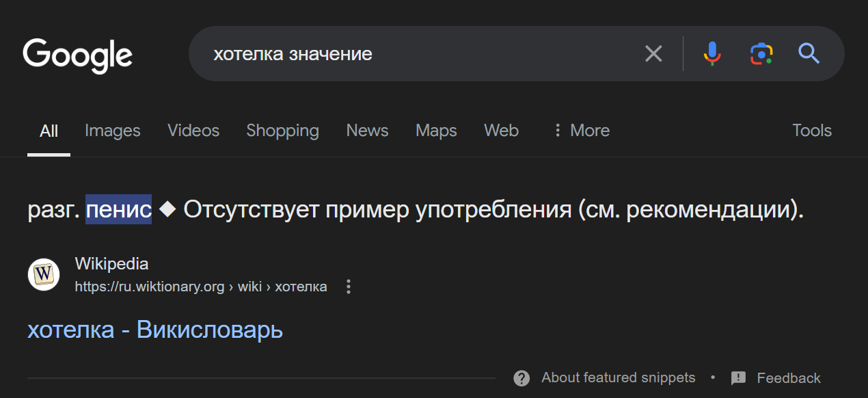Open the Google logo homepage
The width and height of the screenshot is (868, 398).
[x=77, y=55]
